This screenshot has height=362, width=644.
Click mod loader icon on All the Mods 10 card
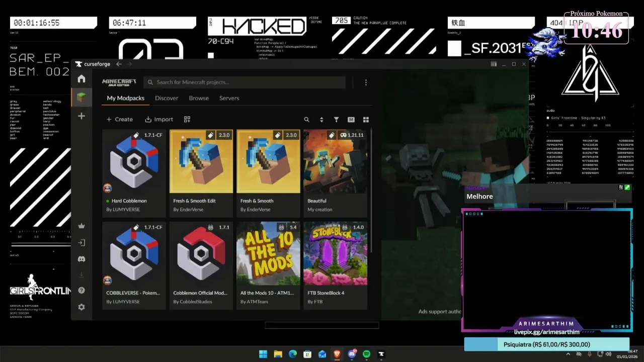[x=282, y=227]
